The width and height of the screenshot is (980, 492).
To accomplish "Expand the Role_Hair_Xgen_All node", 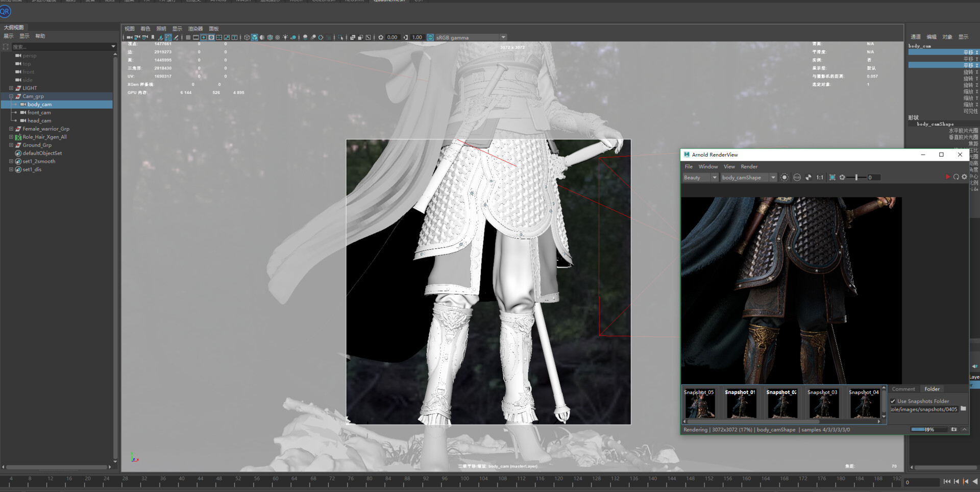I will [11, 137].
